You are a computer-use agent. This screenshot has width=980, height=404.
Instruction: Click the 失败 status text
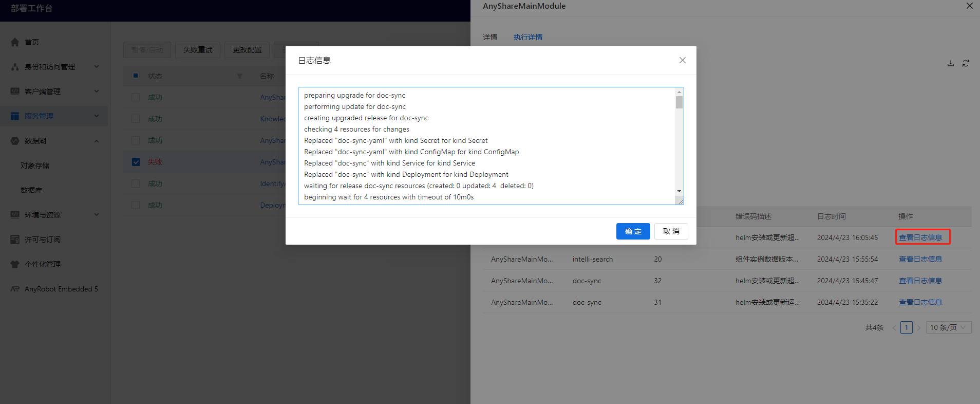point(155,162)
